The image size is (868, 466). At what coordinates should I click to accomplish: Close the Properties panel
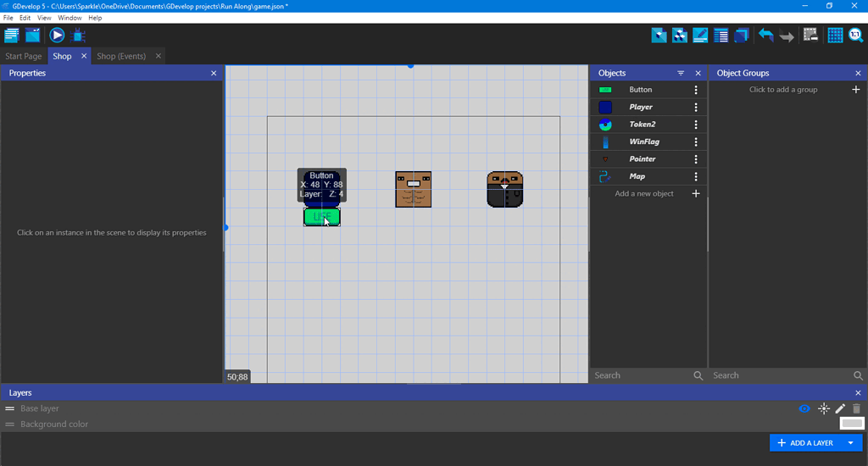(x=214, y=73)
